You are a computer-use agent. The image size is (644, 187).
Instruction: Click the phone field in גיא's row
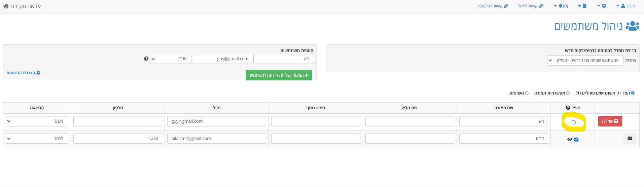(118, 121)
